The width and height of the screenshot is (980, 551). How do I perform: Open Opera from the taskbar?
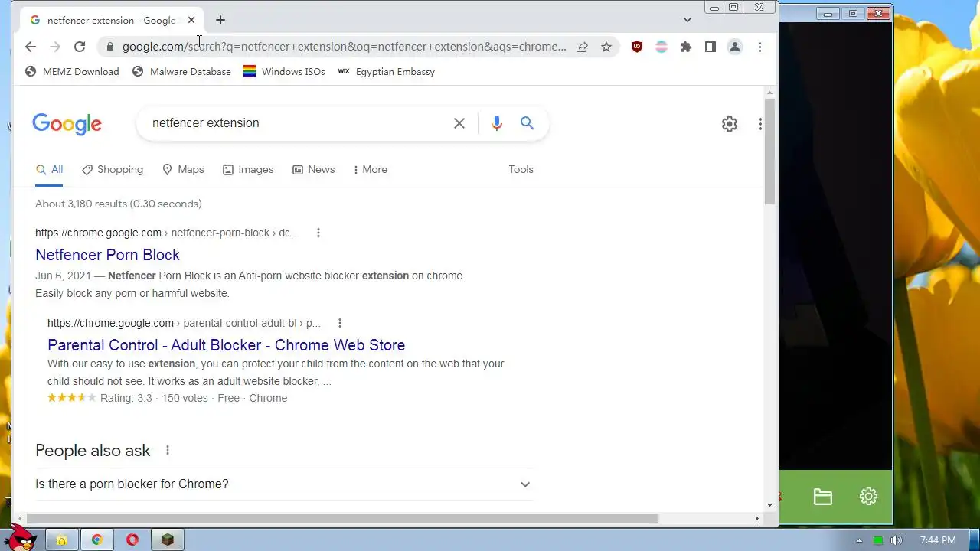[132, 540]
